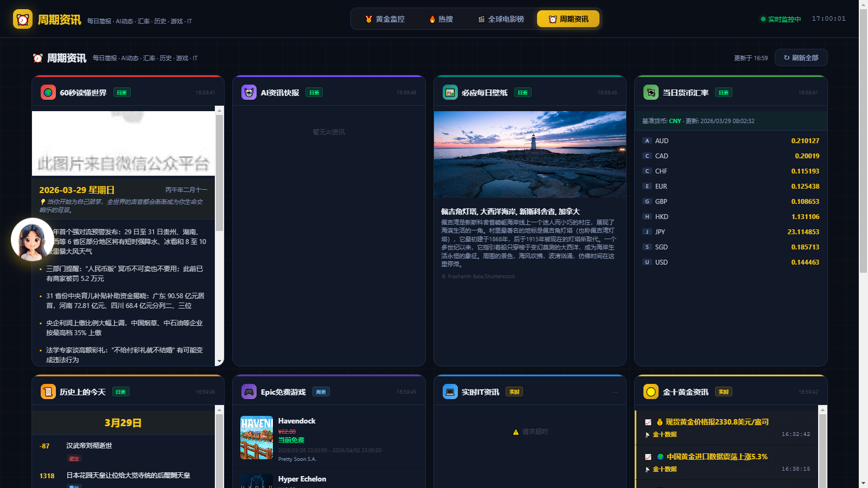Screen dimensions: 868x488
Task: Click the cartoon girl assistant avatar
Action: click(x=32, y=239)
